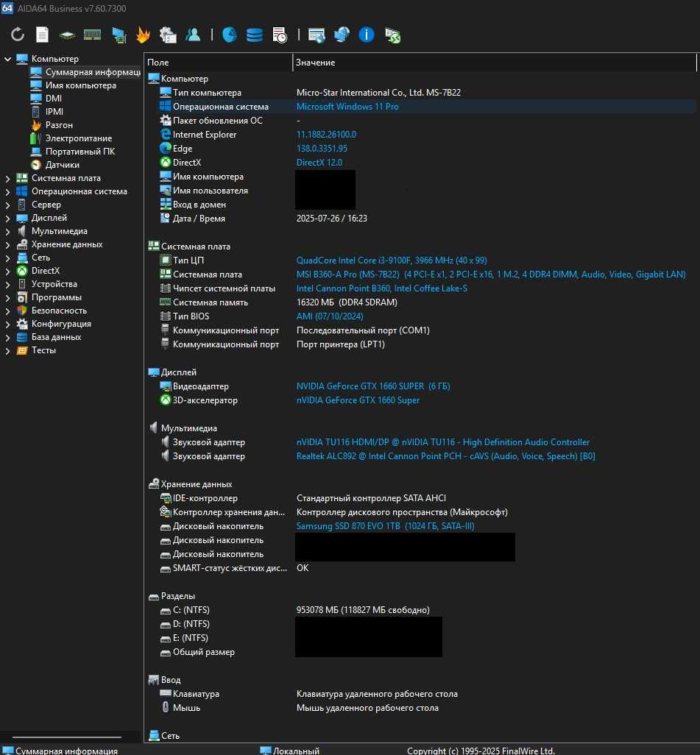This screenshot has height=755, width=700.
Task: Open the nVIDIA TU116 HDMI/DP audio link
Action: pyautogui.click(x=442, y=442)
